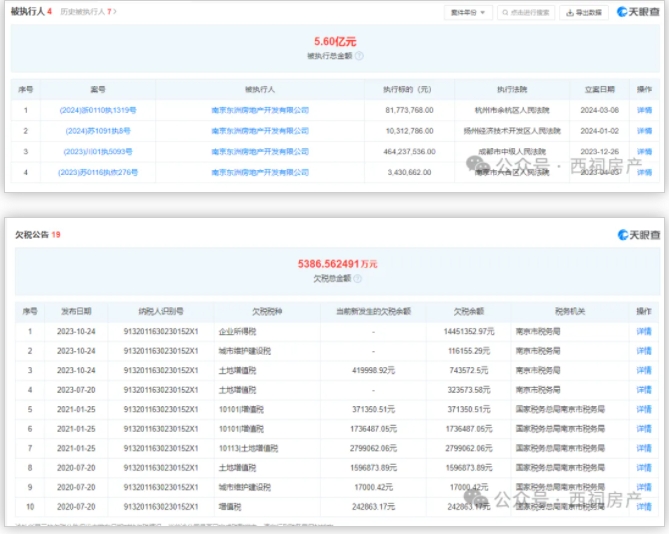
Task: Open the 案件年份 dropdown filter
Action: click(468, 13)
